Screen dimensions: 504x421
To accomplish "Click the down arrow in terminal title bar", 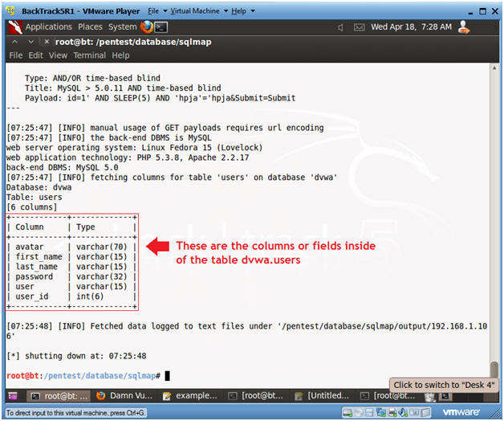I will point(30,42).
